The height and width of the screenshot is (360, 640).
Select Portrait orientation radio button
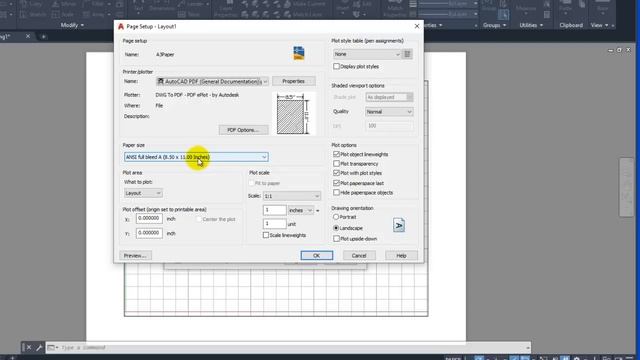(336, 217)
